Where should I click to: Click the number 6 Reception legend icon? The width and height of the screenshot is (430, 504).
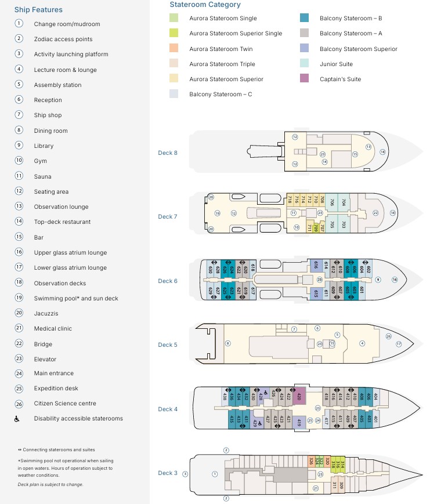(x=19, y=100)
